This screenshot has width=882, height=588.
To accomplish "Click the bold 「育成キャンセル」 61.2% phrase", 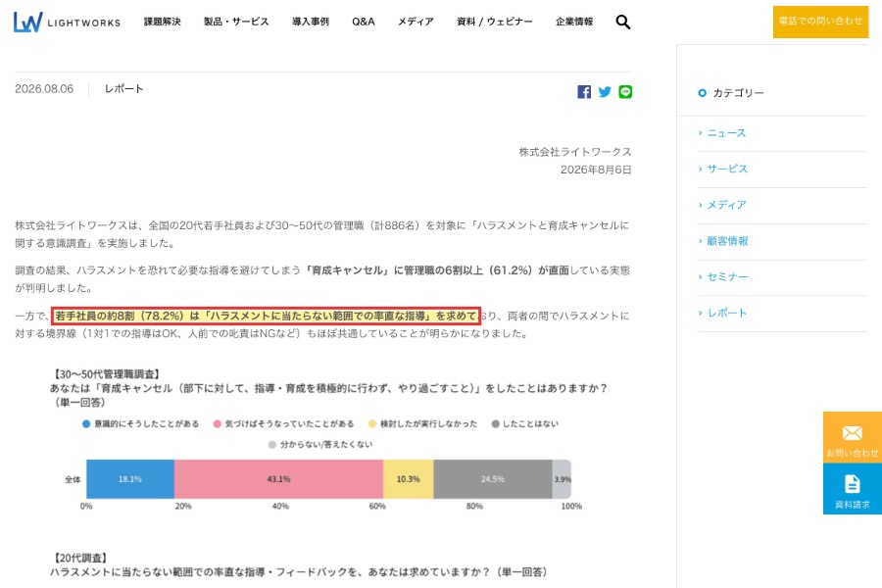I will pyautogui.click(x=436, y=270).
